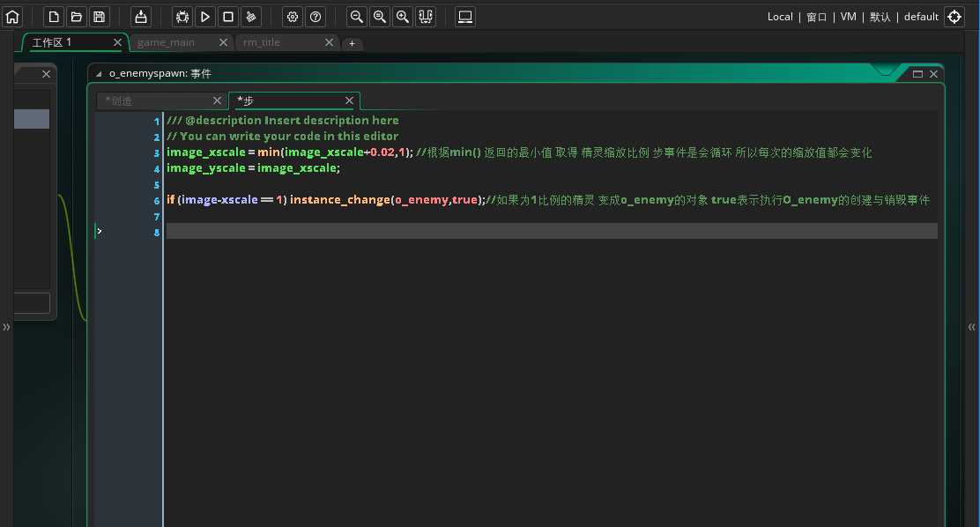This screenshot has height=527, width=980.
Task: Save the project with floppy icon
Action: point(99,17)
